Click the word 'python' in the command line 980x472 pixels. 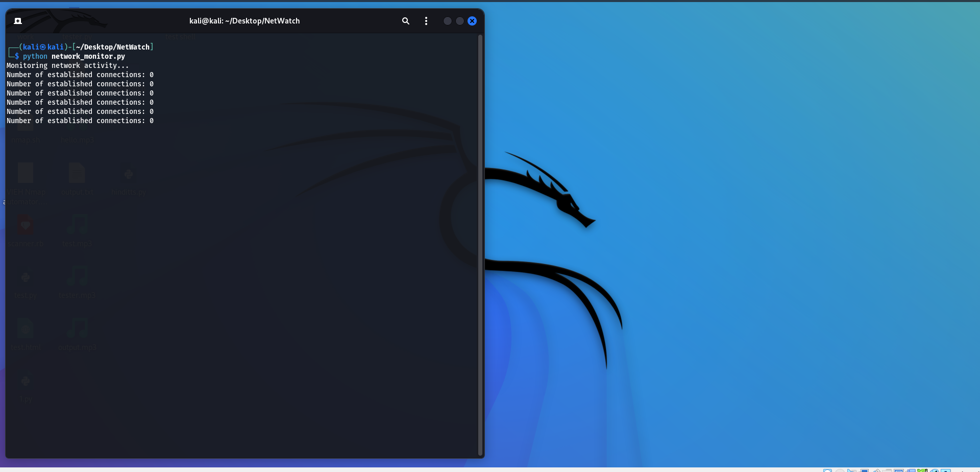coord(35,56)
